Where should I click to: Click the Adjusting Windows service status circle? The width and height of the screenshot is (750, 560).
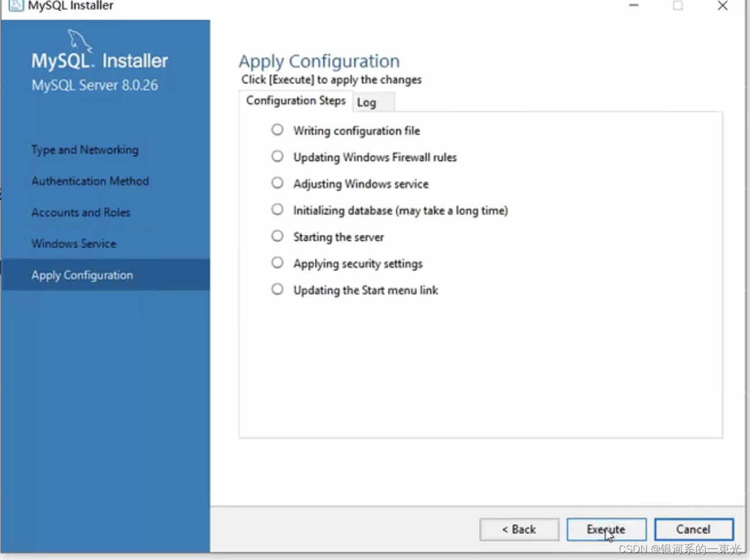point(278,183)
